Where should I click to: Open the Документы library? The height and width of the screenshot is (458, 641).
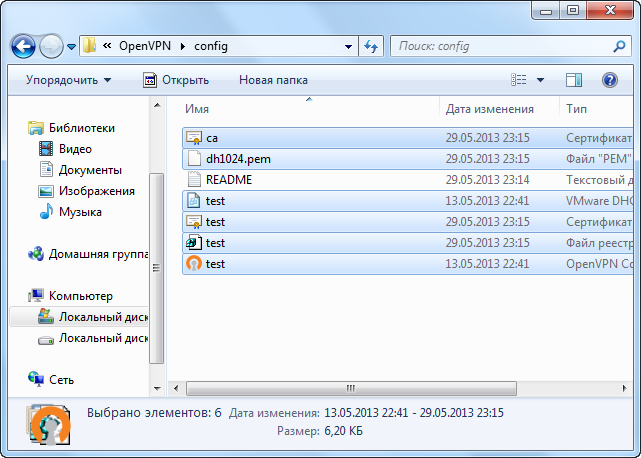(x=90, y=170)
